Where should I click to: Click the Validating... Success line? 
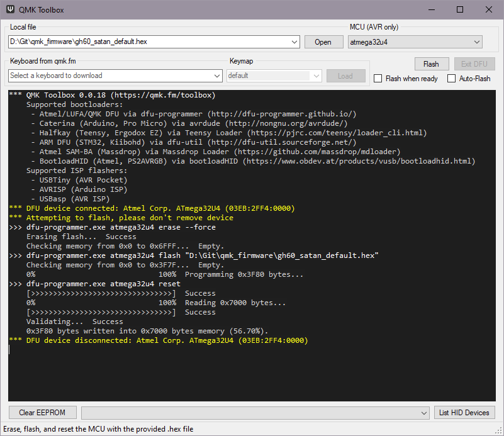click(x=75, y=321)
